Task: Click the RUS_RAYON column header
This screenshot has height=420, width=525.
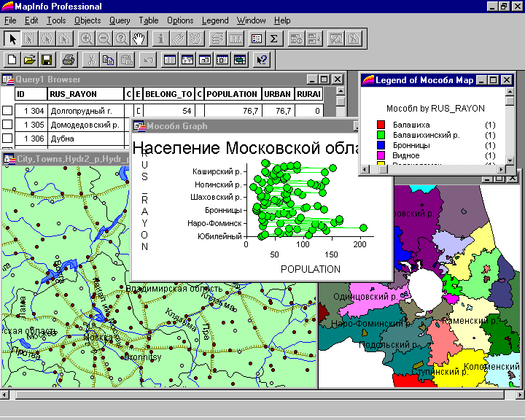Action: (86, 94)
